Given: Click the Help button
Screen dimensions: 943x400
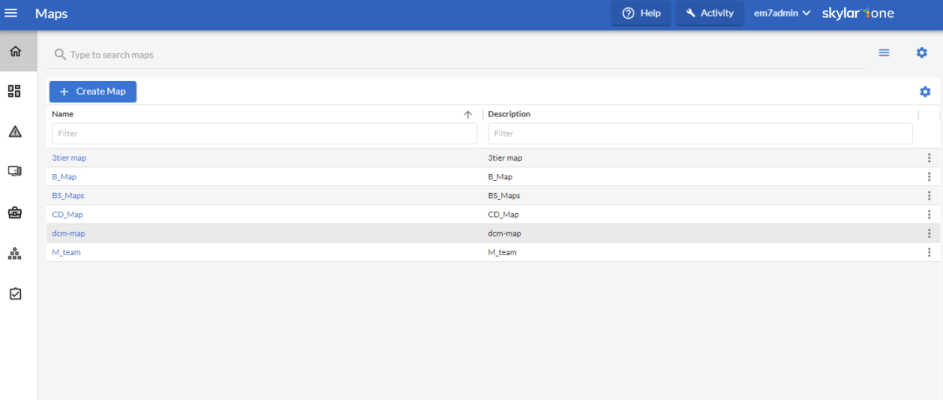Looking at the screenshot, I should coord(641,14).
